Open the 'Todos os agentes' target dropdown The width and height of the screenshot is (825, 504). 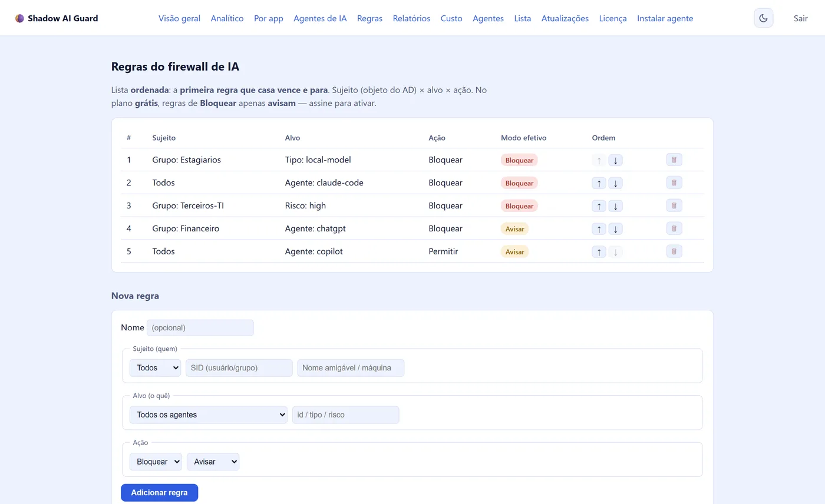(x=209, y=415)
